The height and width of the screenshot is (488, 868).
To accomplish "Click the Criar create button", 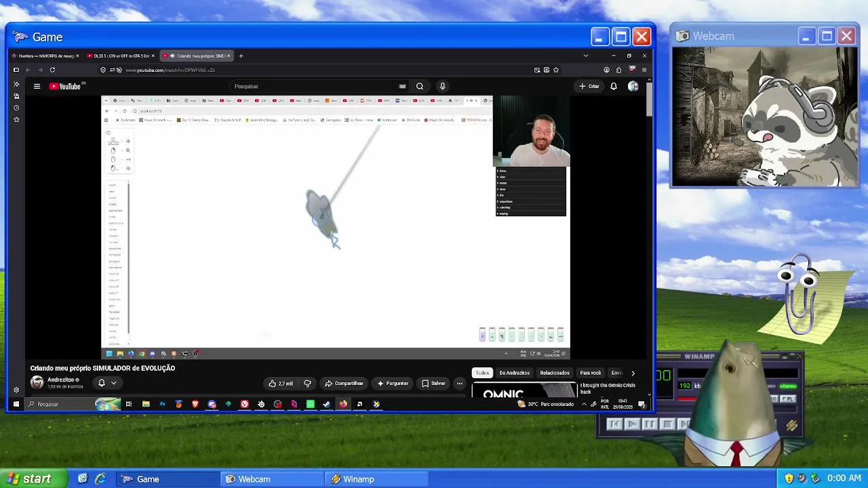I will 589,86.
